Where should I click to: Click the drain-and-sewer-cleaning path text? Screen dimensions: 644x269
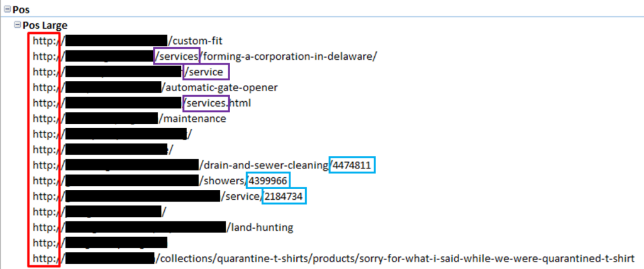pos(264,165)
